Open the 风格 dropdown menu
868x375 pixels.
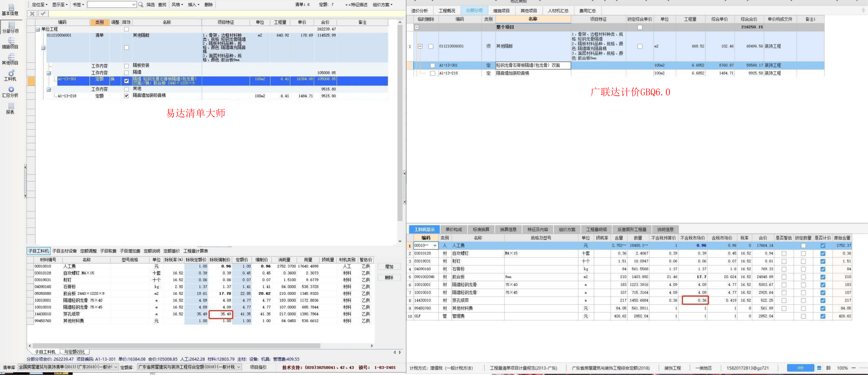coord(177,5)
